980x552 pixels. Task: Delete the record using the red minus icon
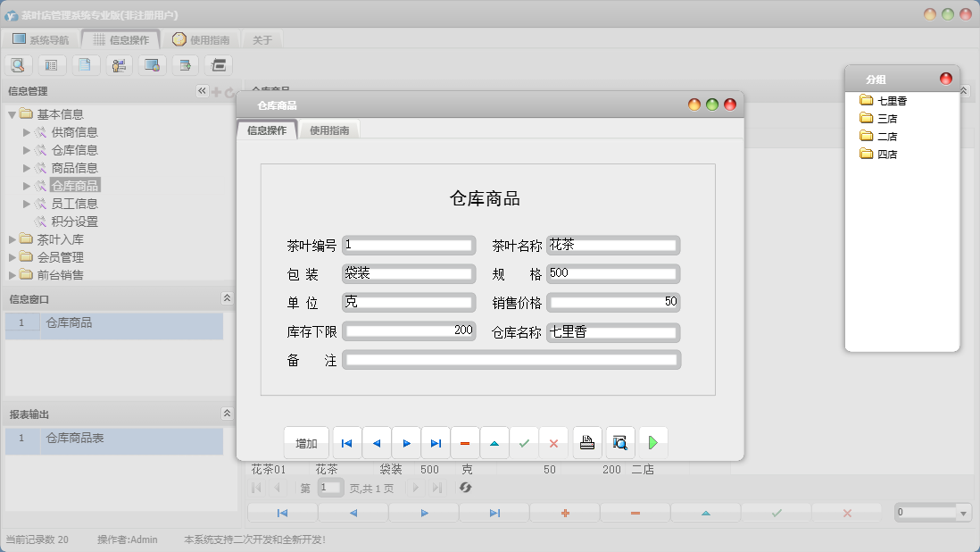(465, 442)
